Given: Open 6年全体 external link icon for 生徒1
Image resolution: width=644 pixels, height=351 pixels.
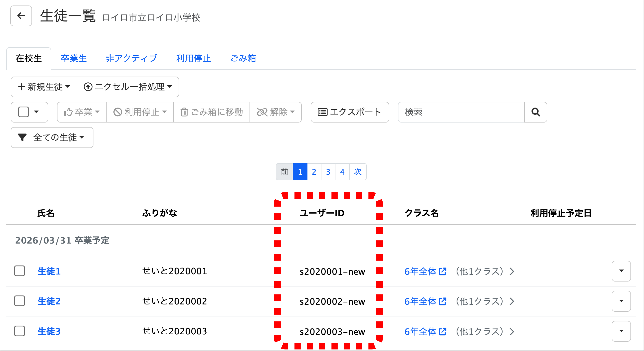Looking at the screenshot, I should [443, 271].
